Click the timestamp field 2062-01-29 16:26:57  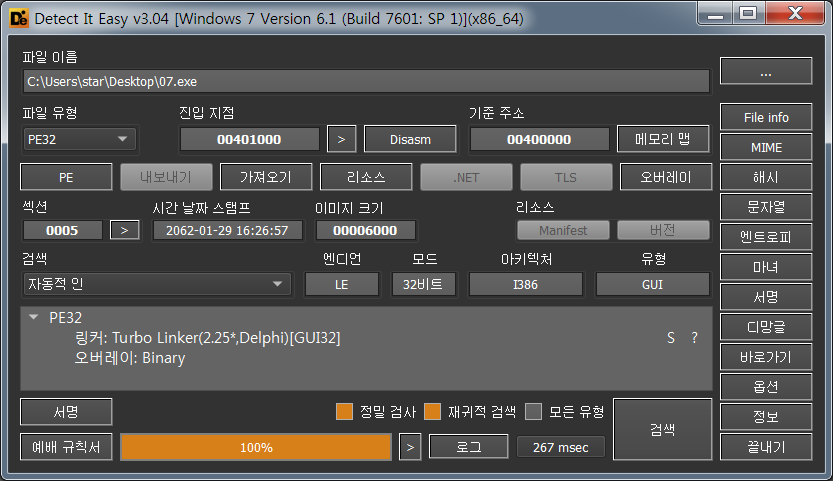(227, 230)
